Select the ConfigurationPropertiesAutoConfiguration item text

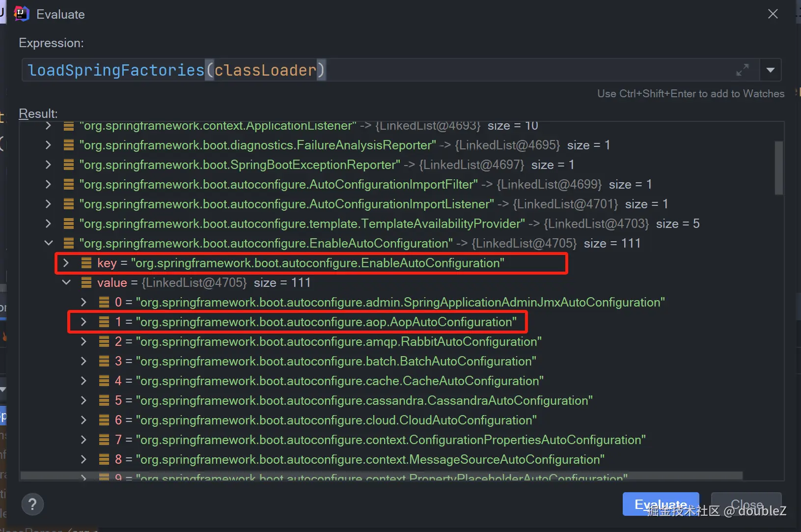380,440
